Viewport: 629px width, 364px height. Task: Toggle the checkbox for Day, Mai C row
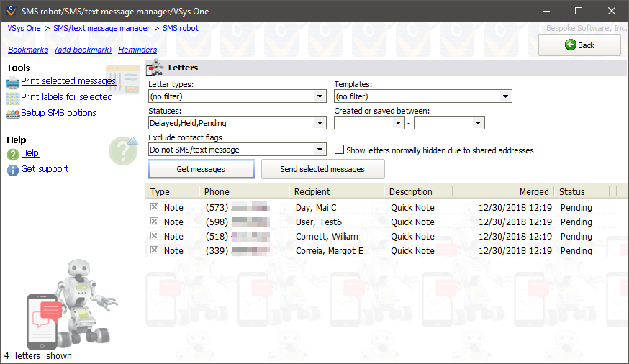coord(153,207)
